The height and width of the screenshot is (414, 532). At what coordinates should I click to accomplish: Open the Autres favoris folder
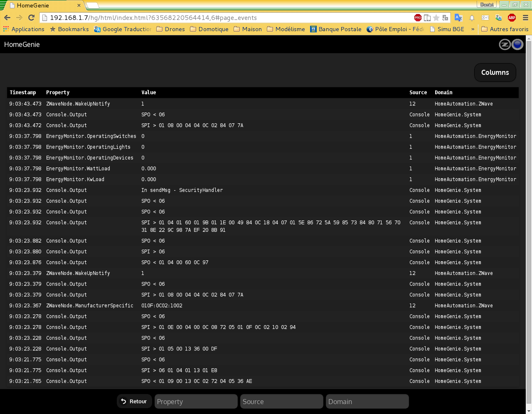505,29
